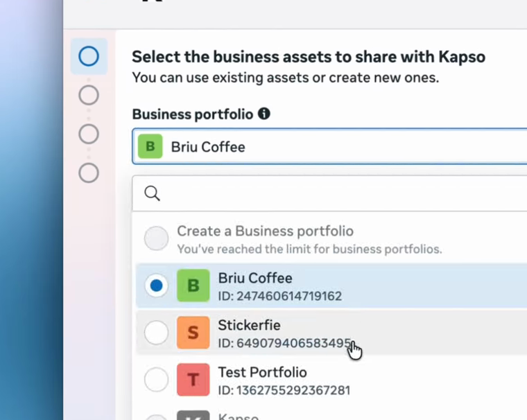Click the reached the limit for business portfolios message

click(309, 249)
